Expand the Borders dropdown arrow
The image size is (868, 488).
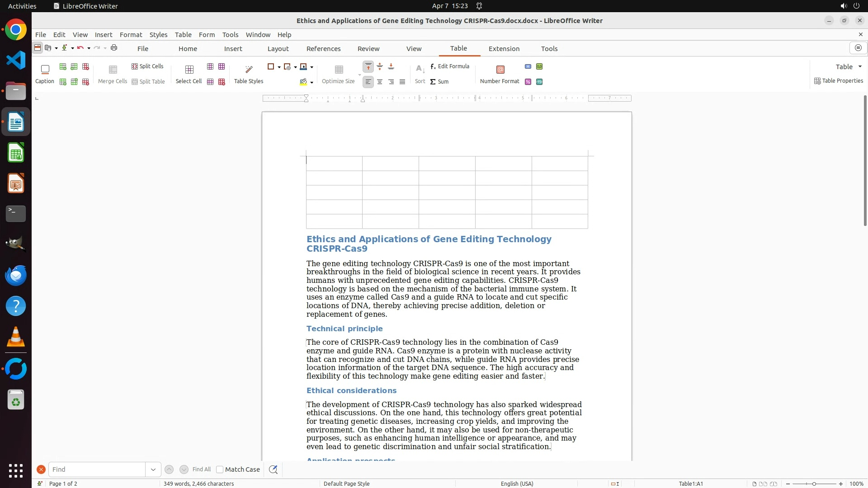[279, 67]
